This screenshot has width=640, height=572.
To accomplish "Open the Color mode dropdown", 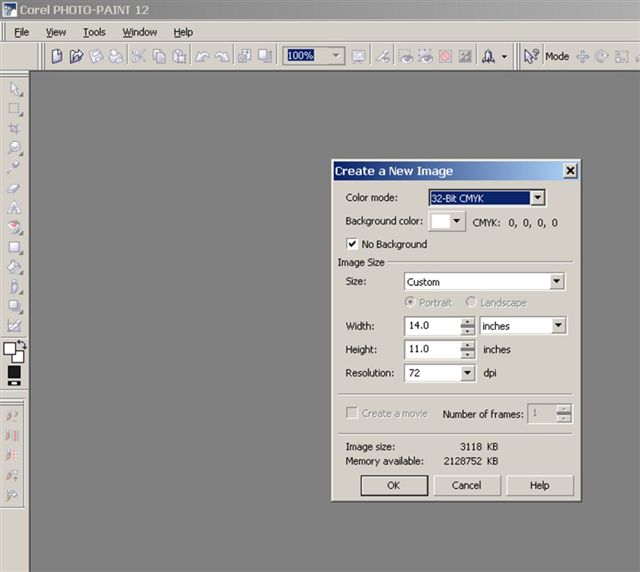I will (x=538, y=198).
